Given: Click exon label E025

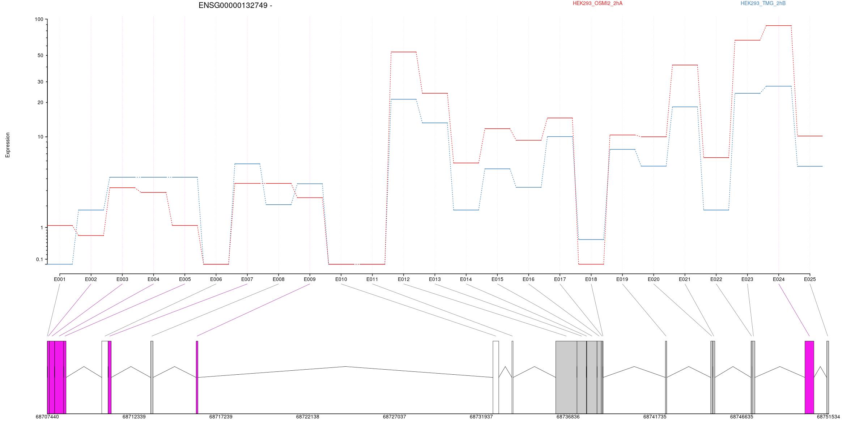Looking at the screenshot, I should pos(810,279).
